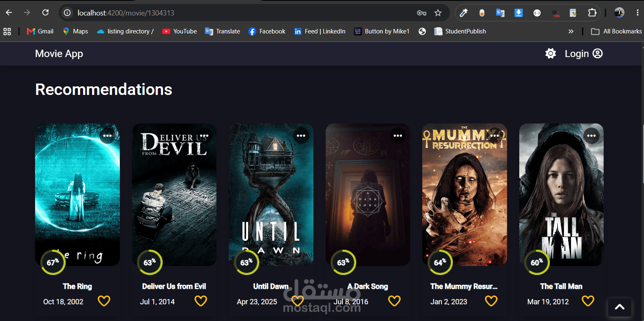Click The Mummy Resurrection 64% rating circle
Screen dimensions: 644x321
click(x=440, y=262)
